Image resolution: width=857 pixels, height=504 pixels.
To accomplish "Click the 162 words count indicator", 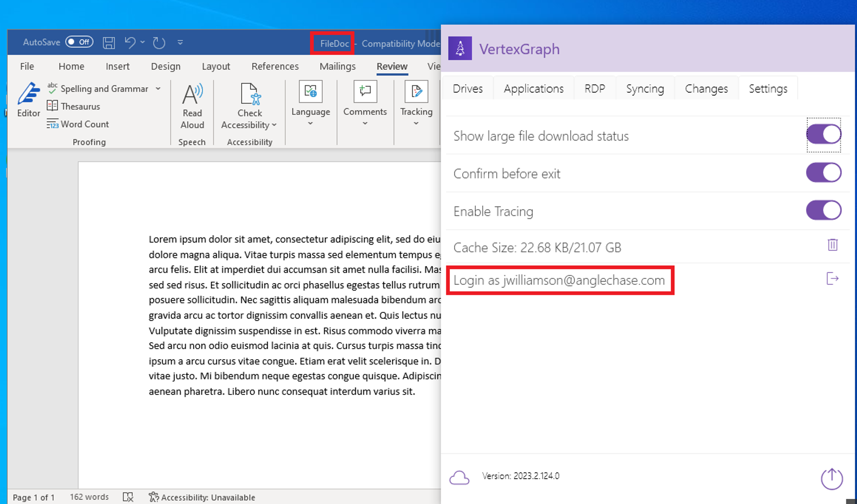I will coord(89,497).
